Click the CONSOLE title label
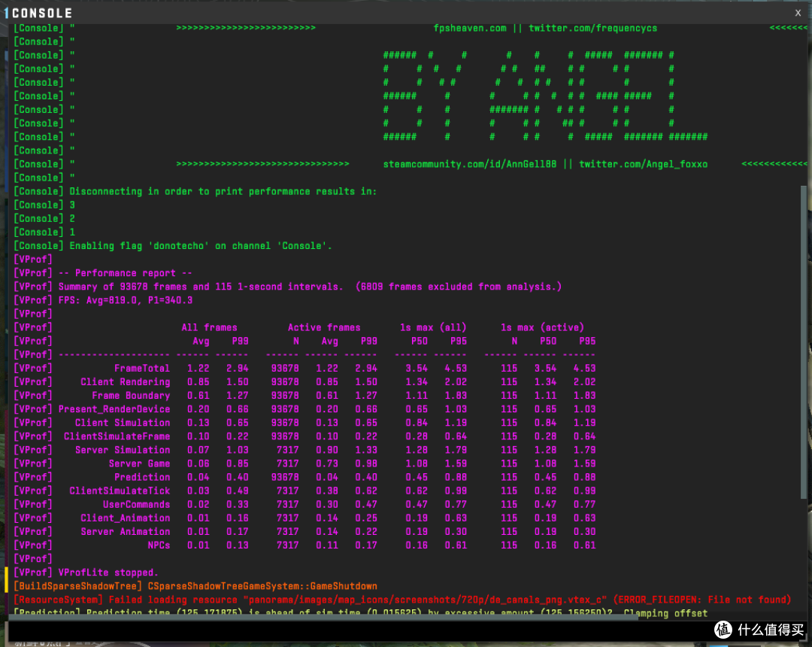Viewport: 812px width, 647px height. click(42, 13)
